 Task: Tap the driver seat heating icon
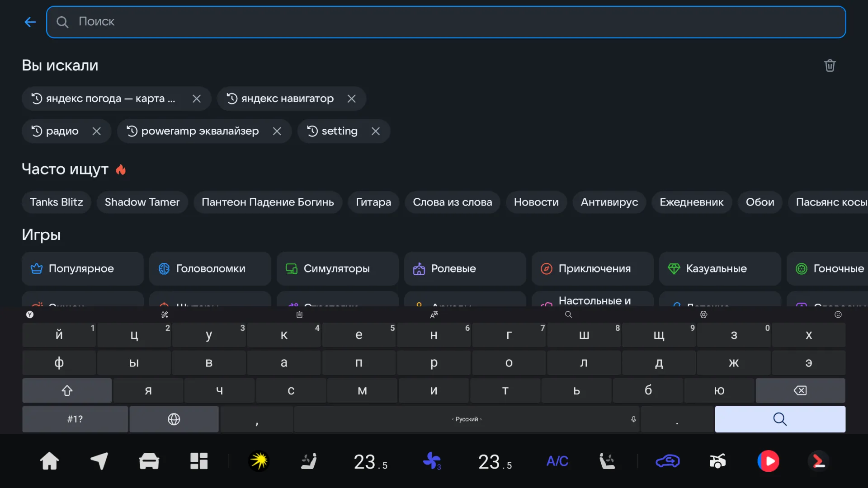point(309,461)
